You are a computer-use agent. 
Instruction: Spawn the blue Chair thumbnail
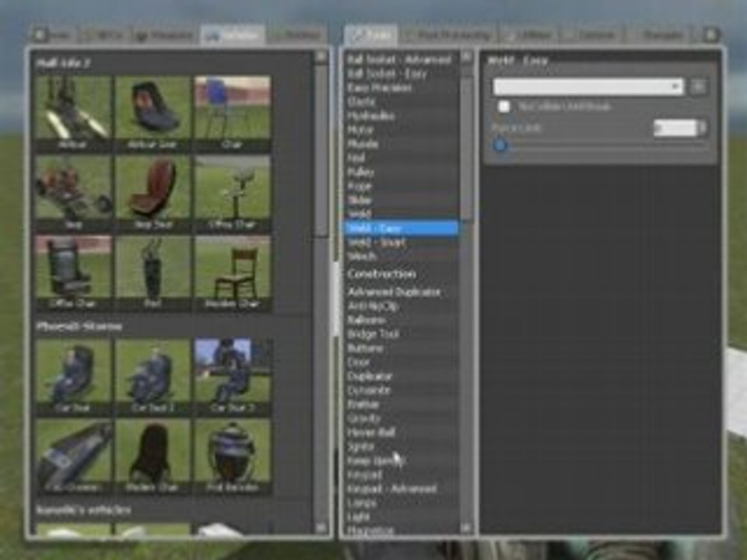click(233, 114)
